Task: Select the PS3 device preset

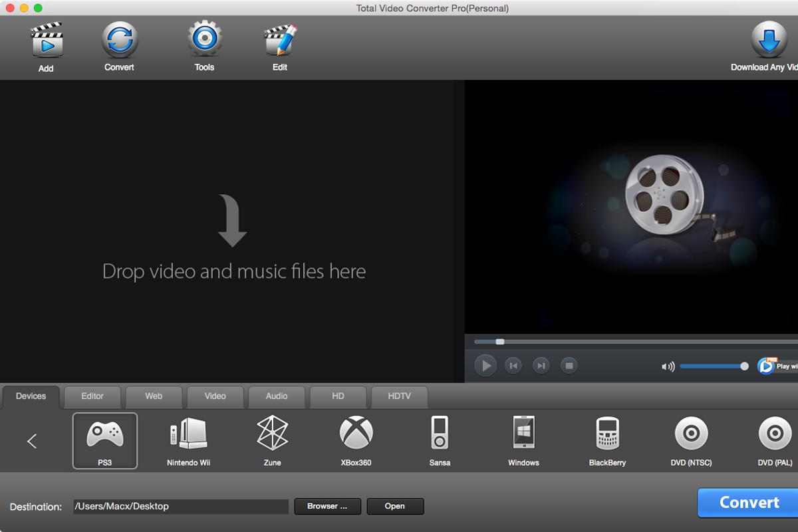Action: 105,441
